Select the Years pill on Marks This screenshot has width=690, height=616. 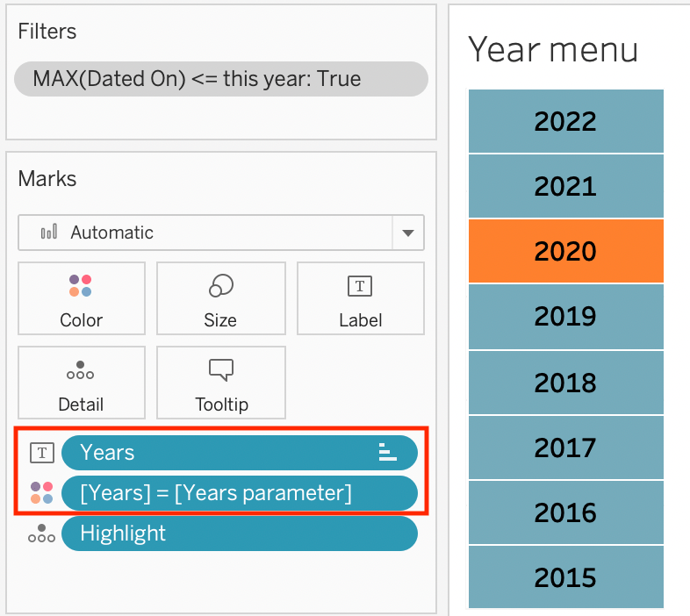pos(219,453)
